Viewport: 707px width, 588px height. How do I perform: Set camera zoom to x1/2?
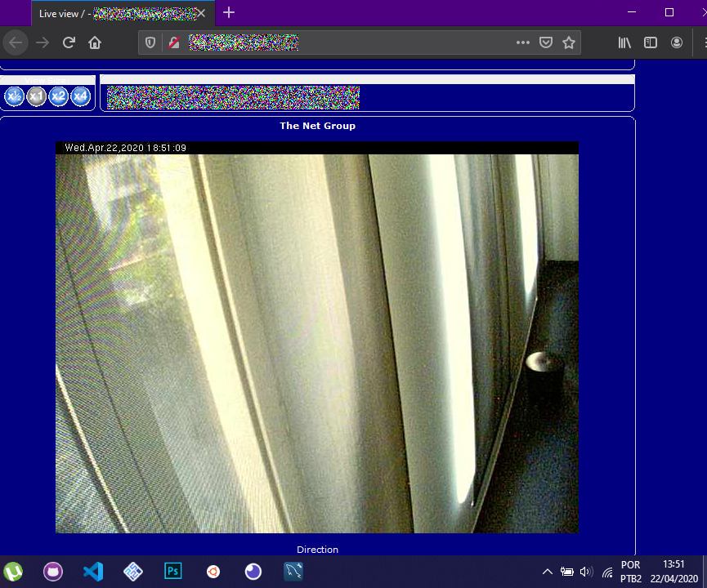(x=14, y=96)
